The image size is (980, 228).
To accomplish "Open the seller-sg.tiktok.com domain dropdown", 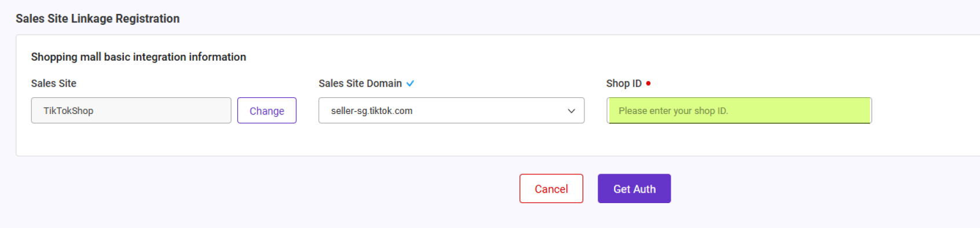I will pos(451,111).
